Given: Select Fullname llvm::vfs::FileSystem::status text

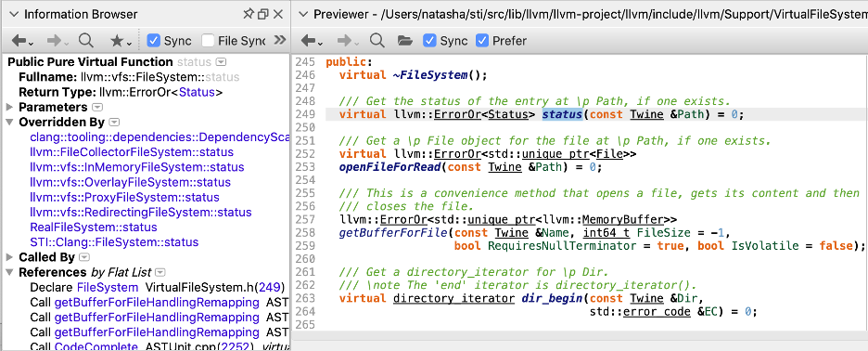Looking at the screenshot, I should tap(160, 77).
